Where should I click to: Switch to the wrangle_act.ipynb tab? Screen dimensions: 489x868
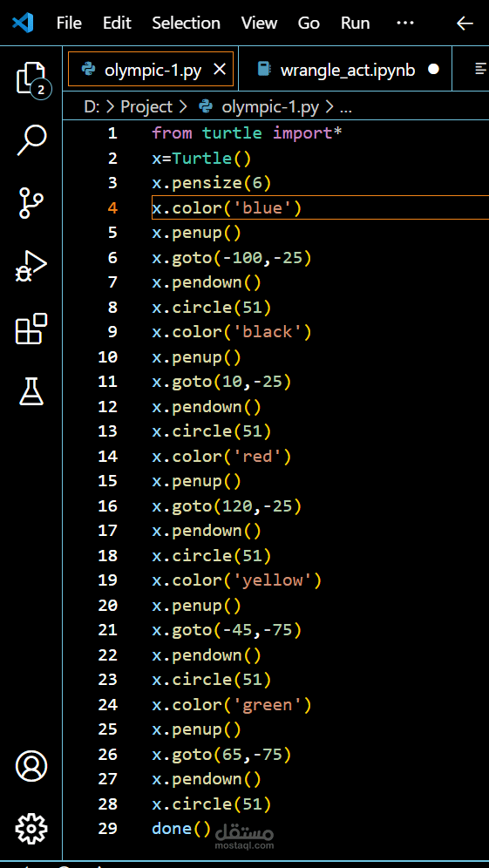(348, 70)
